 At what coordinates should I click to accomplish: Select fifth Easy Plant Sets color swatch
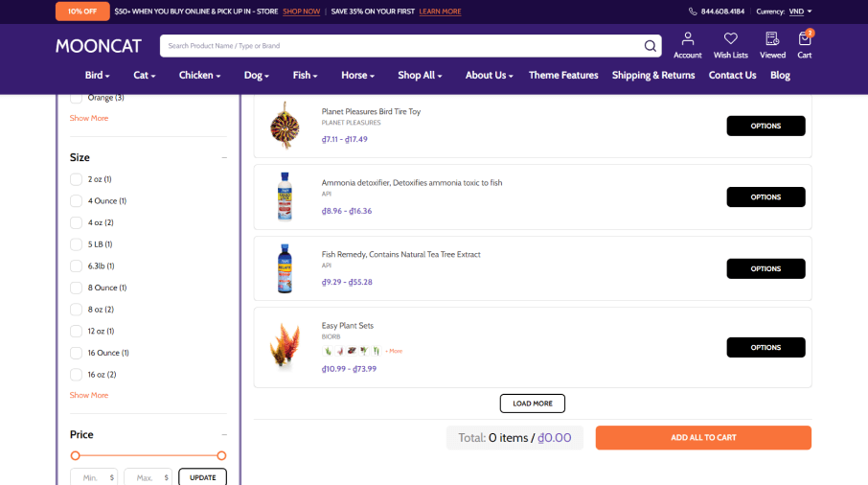tap(376, 351)
